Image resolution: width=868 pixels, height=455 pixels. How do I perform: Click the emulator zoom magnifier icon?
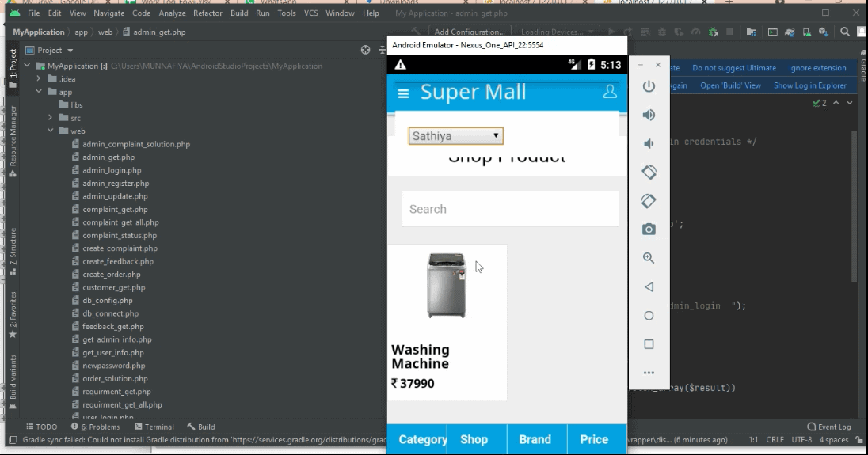649,258
